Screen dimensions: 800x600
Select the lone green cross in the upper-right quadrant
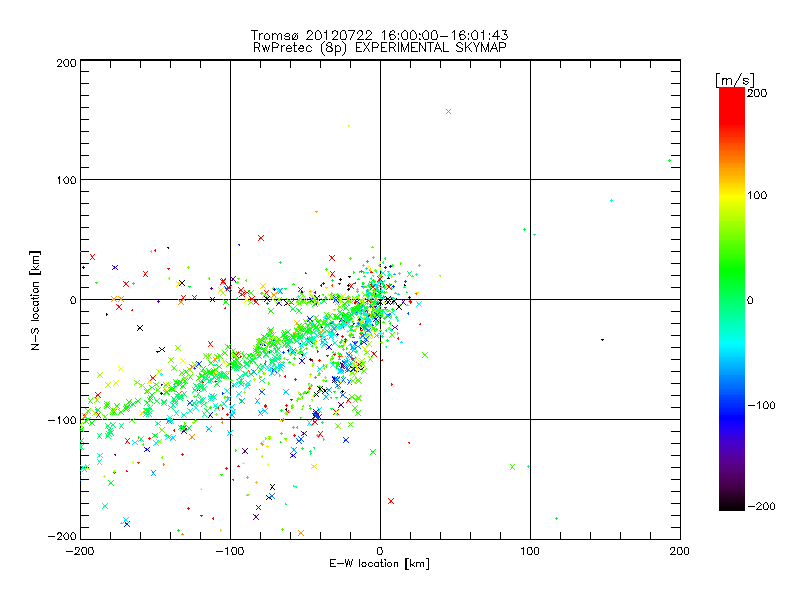pyautogui.click(x=448, y=112)
